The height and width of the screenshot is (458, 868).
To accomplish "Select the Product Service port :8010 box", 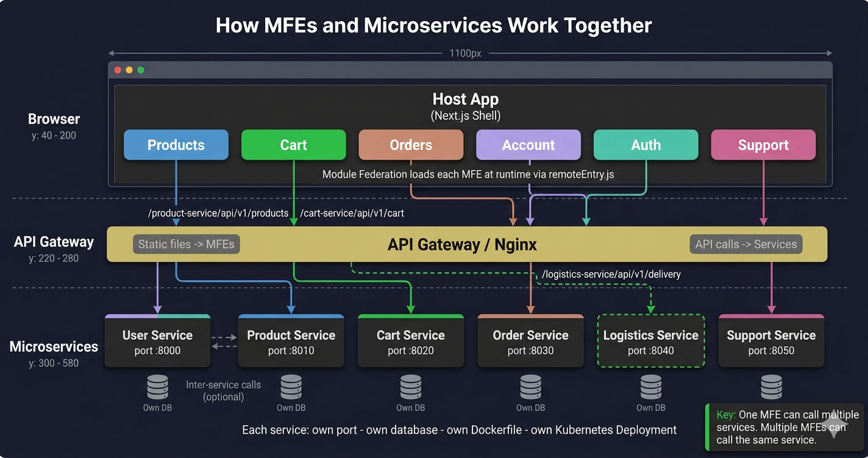I will [x=291, y=341].
